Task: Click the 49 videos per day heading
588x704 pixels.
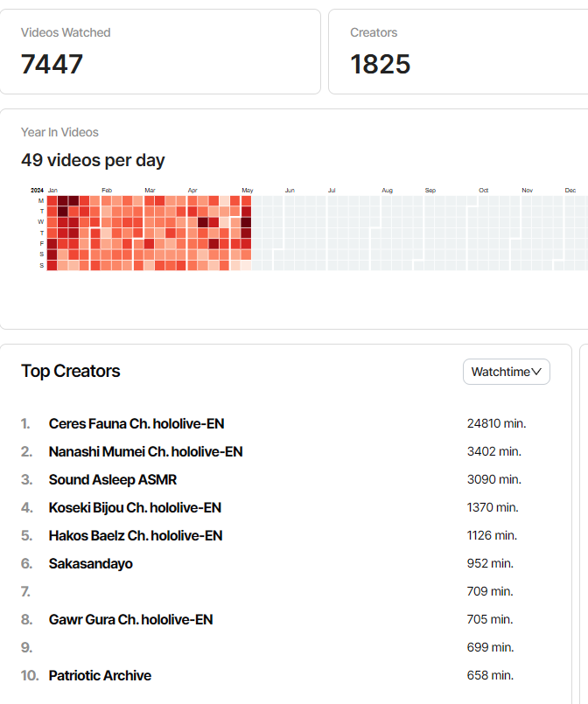Action: (x=93, y=160)
